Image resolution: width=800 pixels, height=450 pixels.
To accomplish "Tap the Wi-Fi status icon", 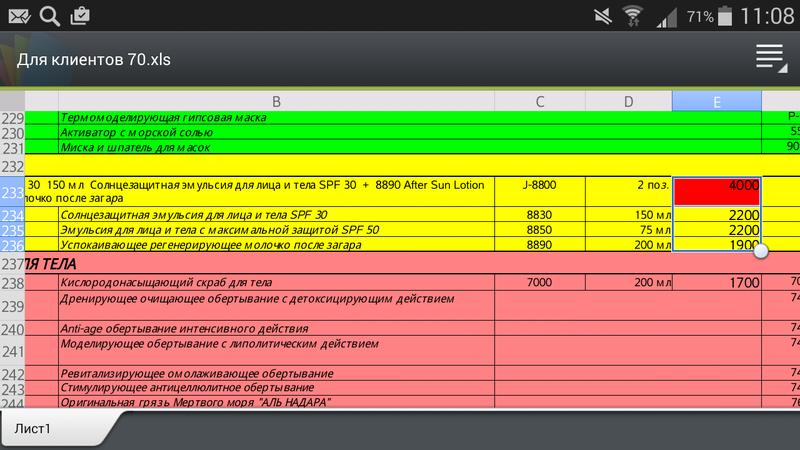I will 633,16.
